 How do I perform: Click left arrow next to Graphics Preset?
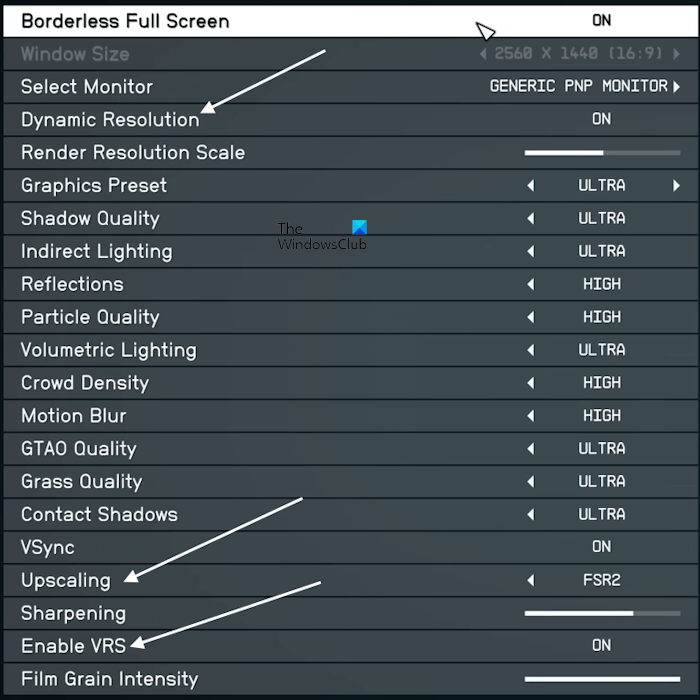tap(531, 186)
